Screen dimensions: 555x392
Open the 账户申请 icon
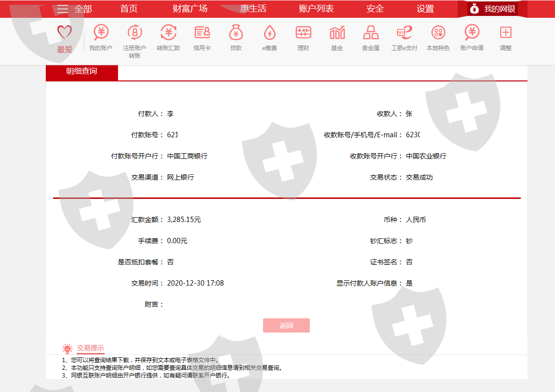[472, 33]
